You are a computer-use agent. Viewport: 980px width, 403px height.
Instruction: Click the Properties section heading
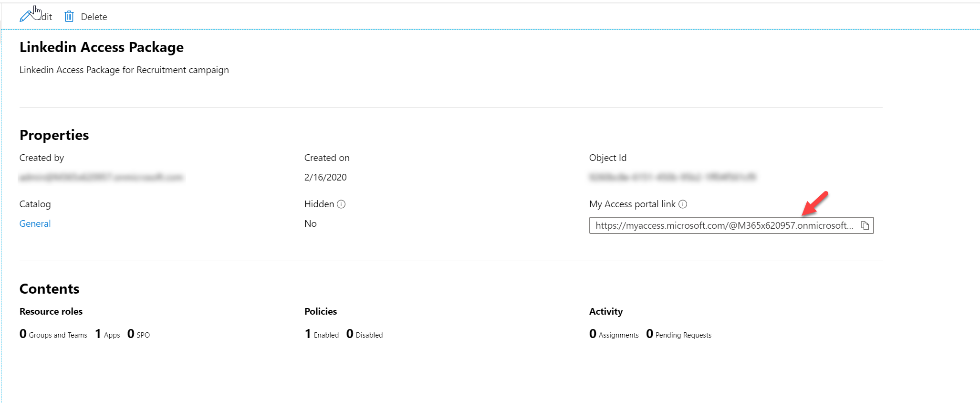[x=54, y=135]
